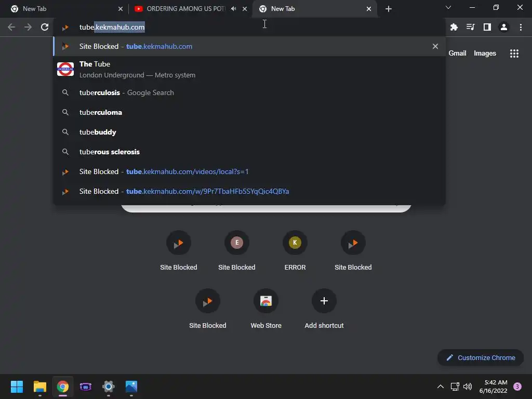
Task: Close the YouTube ORDERING AMONG US tab
Action: pyautogui.click(x=245, y=9)
